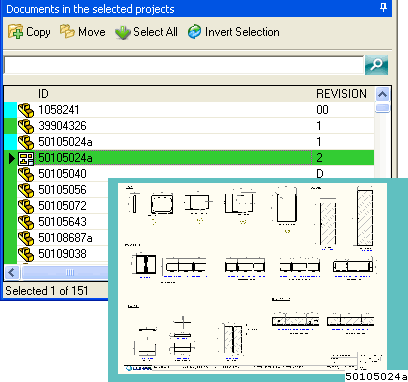The image size is (408, 382).
Task: Click the drawing preview thumbnail 50105024a
Action: pyautogui.click(x=252, y=278)
